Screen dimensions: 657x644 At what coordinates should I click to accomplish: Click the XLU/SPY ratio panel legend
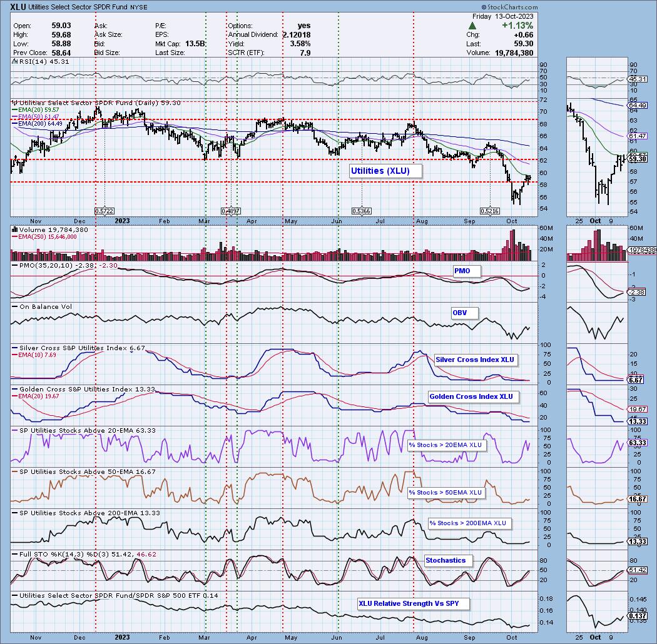(x=115, y=595)
